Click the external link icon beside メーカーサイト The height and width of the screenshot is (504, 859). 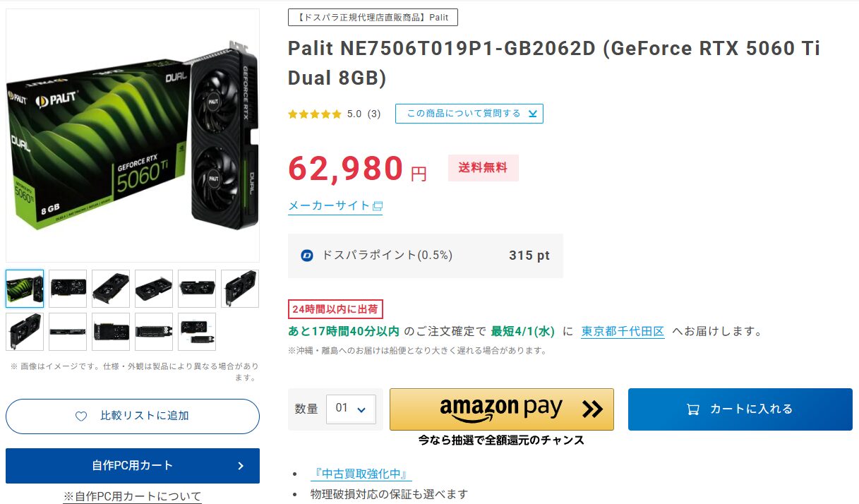(378, 206)
